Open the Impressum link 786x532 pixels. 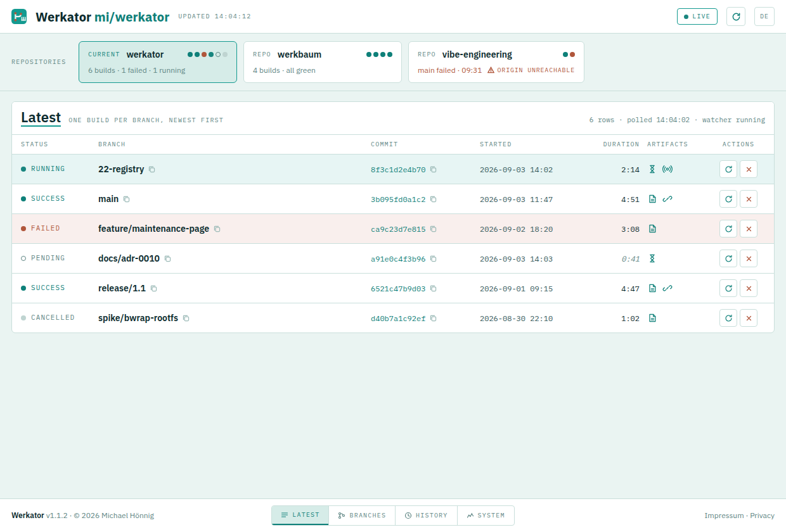pyautogui.click(x=724, y=516)
